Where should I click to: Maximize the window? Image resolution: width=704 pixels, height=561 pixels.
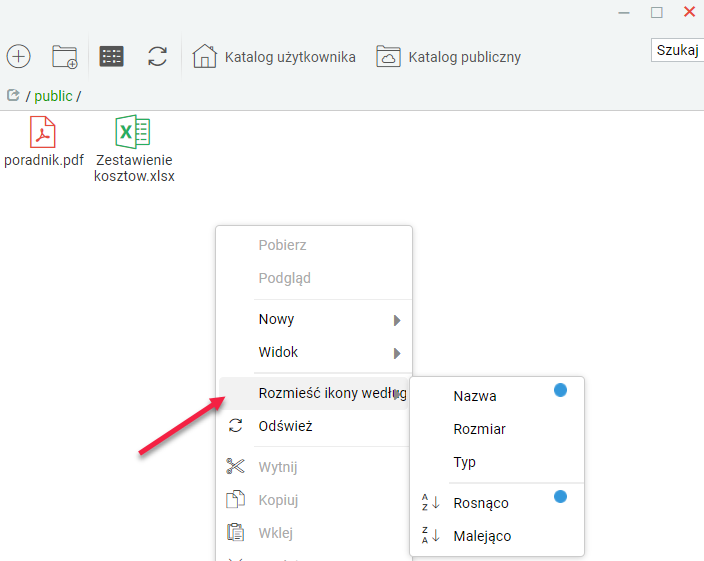656,13
